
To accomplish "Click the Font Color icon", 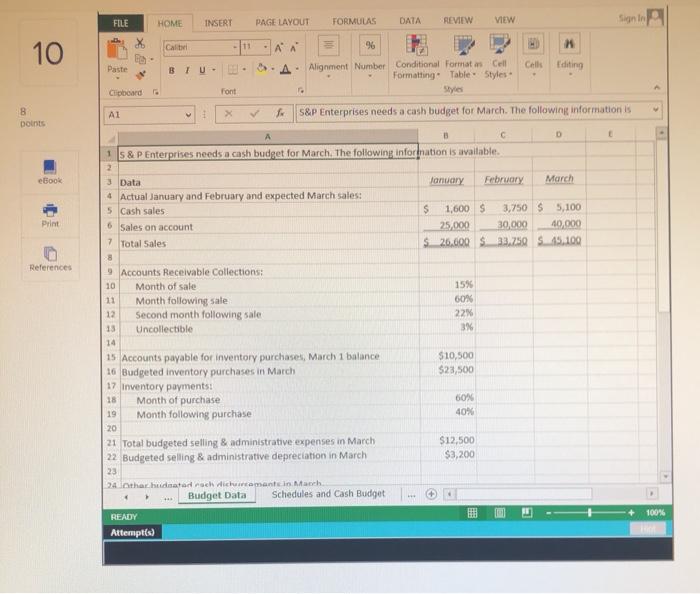I will [286, 69].
